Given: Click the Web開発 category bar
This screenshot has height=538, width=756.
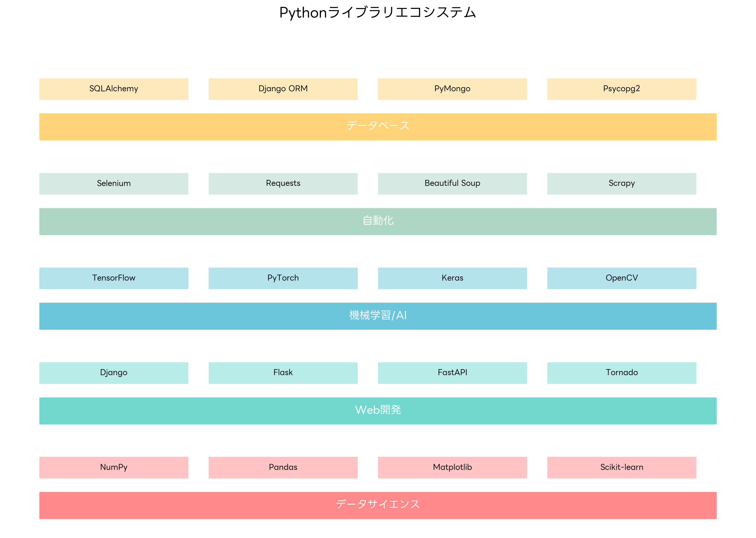Looking at the screenshot, I should [378, 411].
